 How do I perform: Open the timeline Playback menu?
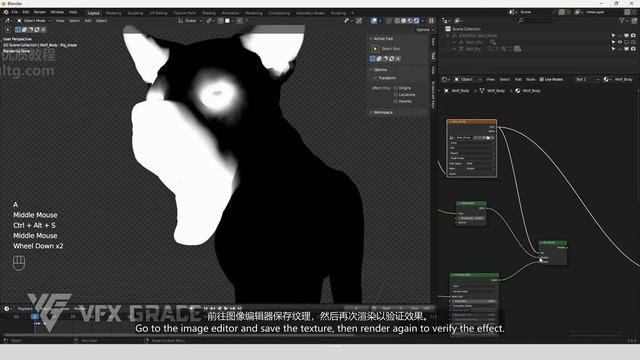point(25,309)
